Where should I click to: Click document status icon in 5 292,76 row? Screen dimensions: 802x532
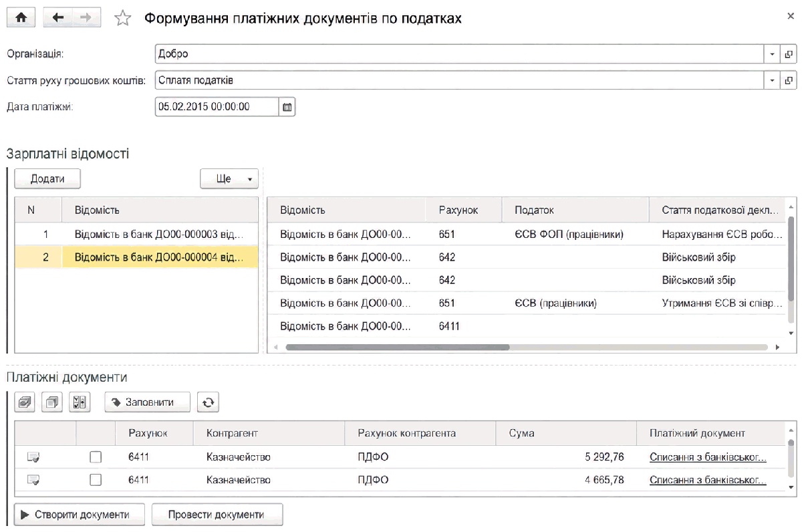(x=33, y=457)
